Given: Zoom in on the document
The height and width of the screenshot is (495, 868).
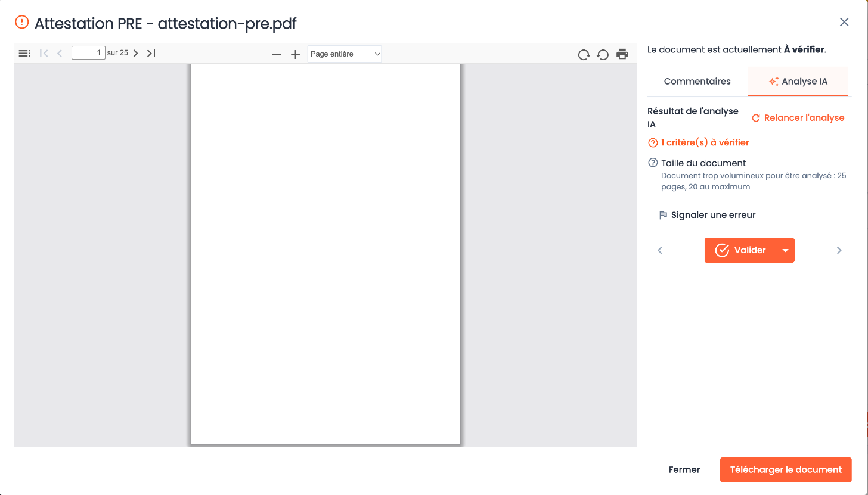Looking at the screenshot, I should click(x=295, y=54).
